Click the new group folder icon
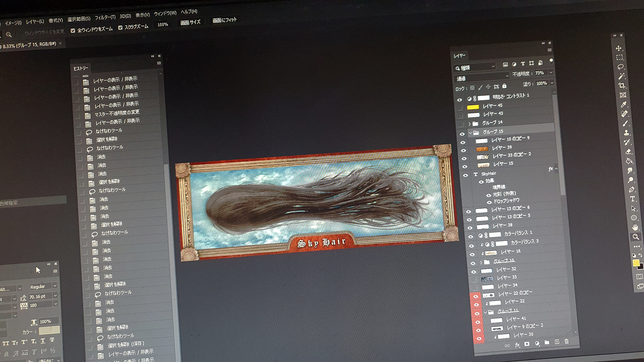The image size is (644, 362). (547, 343)
